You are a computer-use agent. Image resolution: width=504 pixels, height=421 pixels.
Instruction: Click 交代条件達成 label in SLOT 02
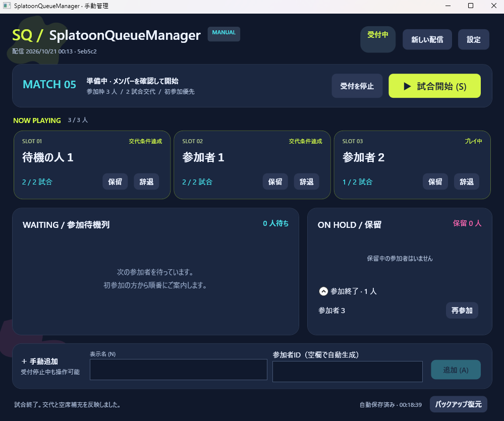click(305, 141)
